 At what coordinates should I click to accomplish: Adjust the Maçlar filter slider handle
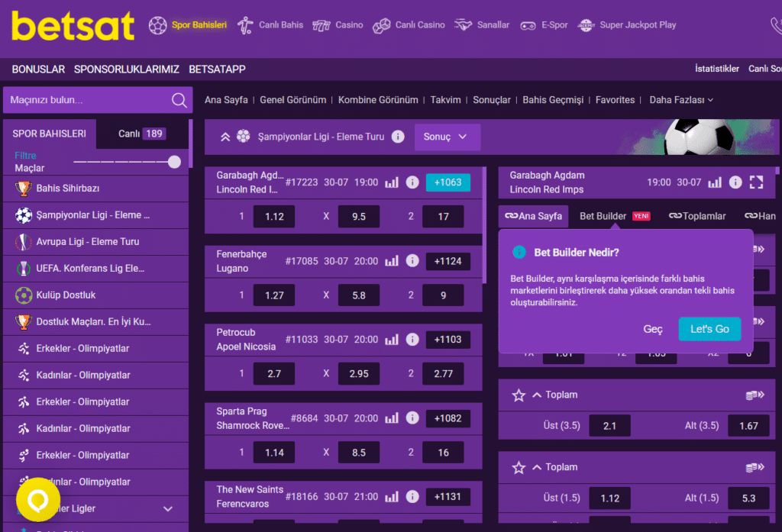click(174, 162)
